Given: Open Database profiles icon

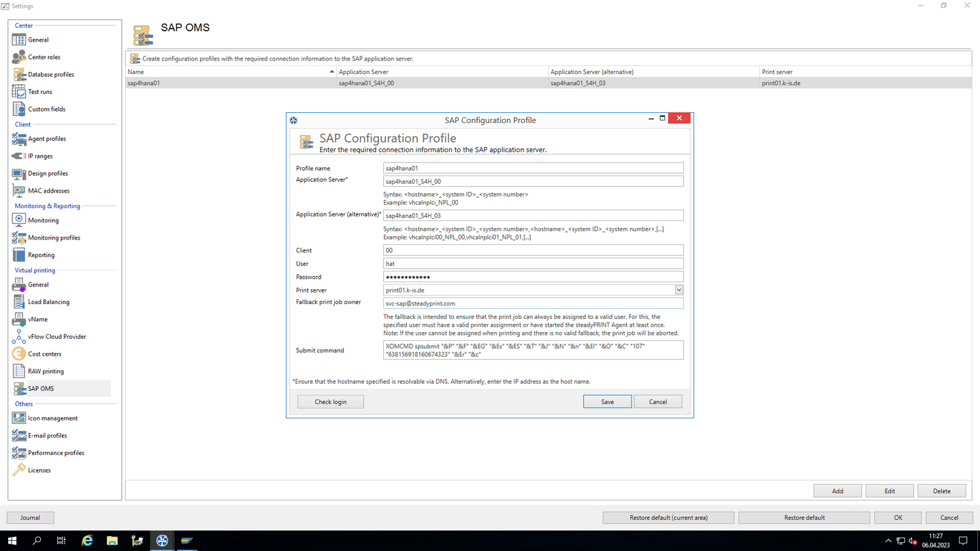Looking at the screenshot, I should 19,75.
